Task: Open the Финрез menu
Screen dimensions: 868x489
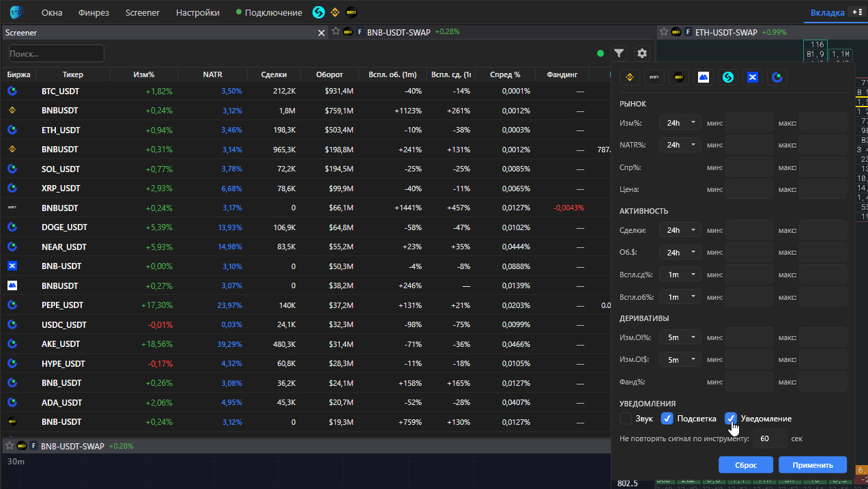Action: (93, 12)
